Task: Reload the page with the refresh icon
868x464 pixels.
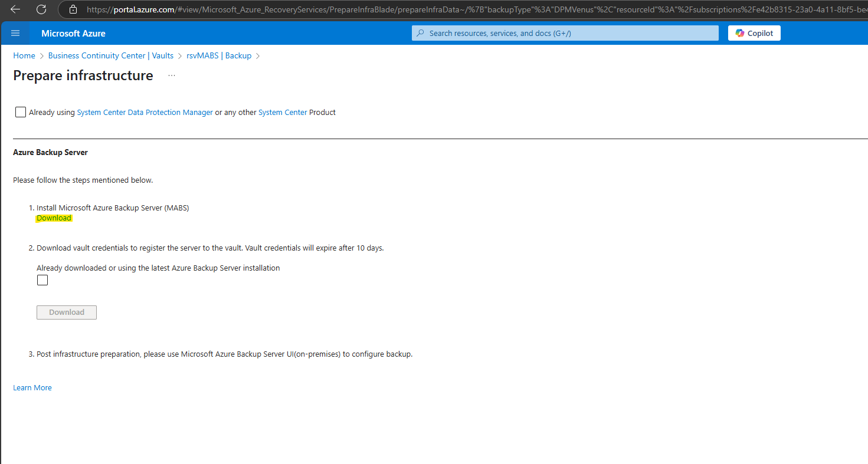Action: [41, 9]
